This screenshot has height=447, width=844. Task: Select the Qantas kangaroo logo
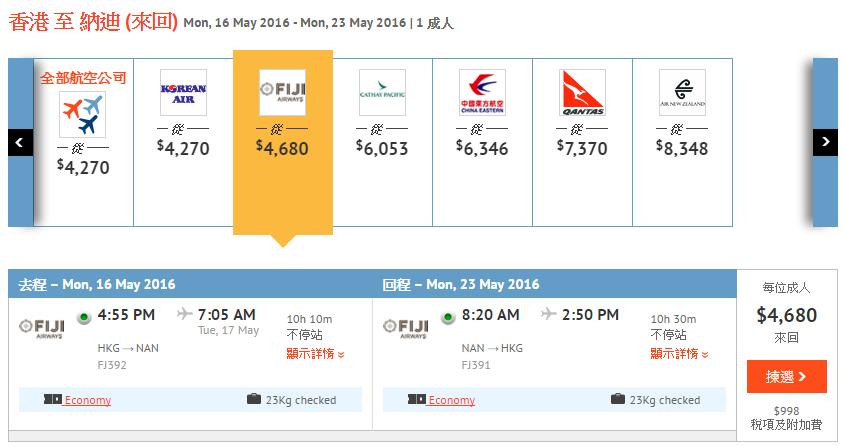pyautogui.click(x=582, y=92)
